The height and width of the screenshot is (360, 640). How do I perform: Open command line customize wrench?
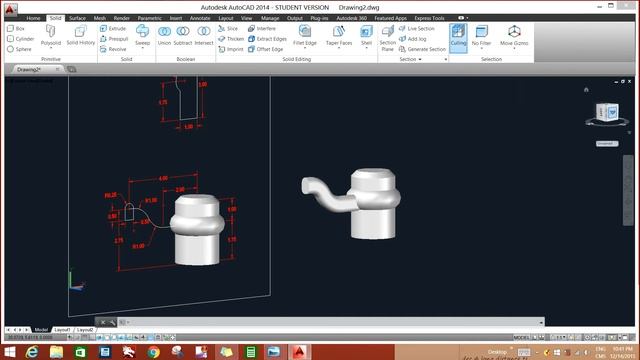pyautogui.click(x=112, y=322)
